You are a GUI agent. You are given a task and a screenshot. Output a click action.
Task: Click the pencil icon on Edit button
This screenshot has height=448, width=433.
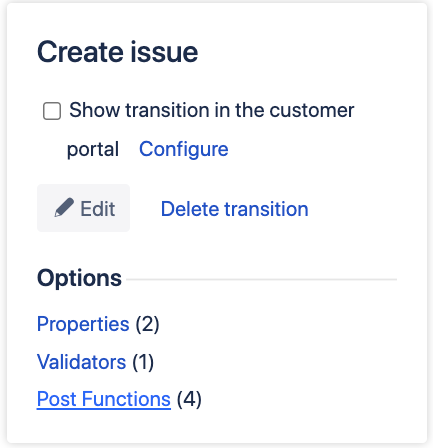point(64,207)
